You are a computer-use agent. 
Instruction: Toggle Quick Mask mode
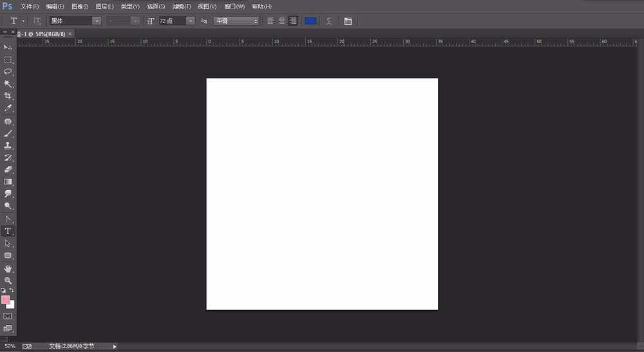8,317
